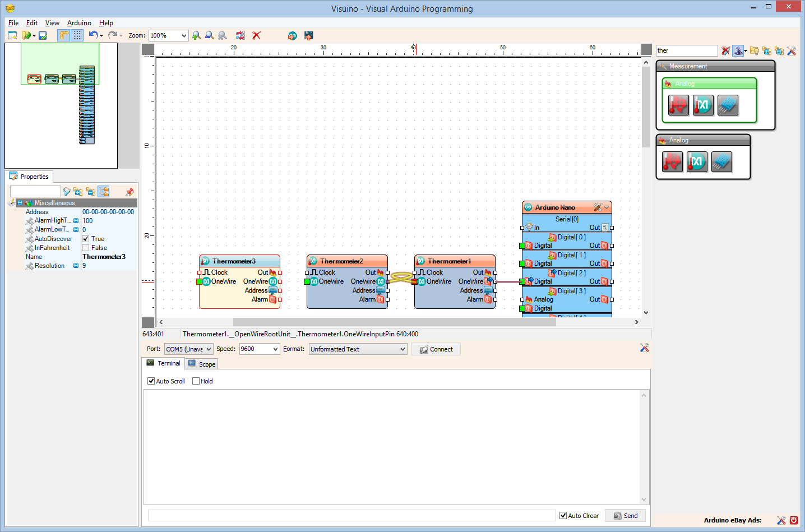Open the Zoom percentage dropdown
805x532 pixels.
point(184,35)
